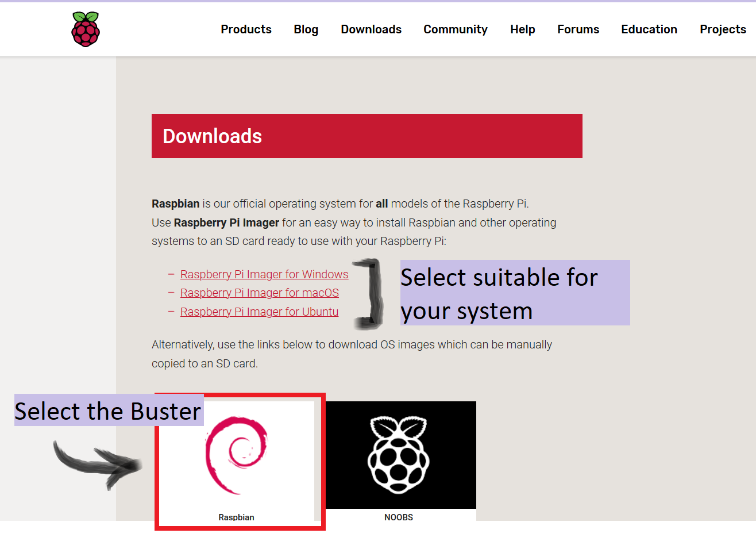Open the Downloads page
The width and height of the screenshot is (756, 537).
[371, 29]
